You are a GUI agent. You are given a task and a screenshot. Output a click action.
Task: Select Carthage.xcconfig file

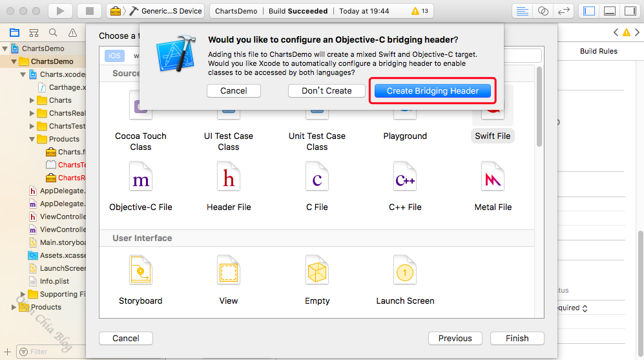pos(62,87)
